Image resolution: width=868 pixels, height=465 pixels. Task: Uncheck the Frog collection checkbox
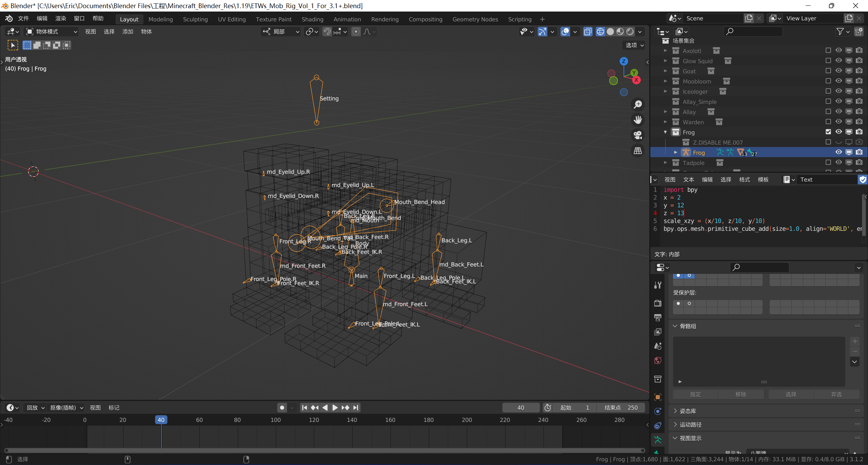pyautogui.click(x=828, y=132)
